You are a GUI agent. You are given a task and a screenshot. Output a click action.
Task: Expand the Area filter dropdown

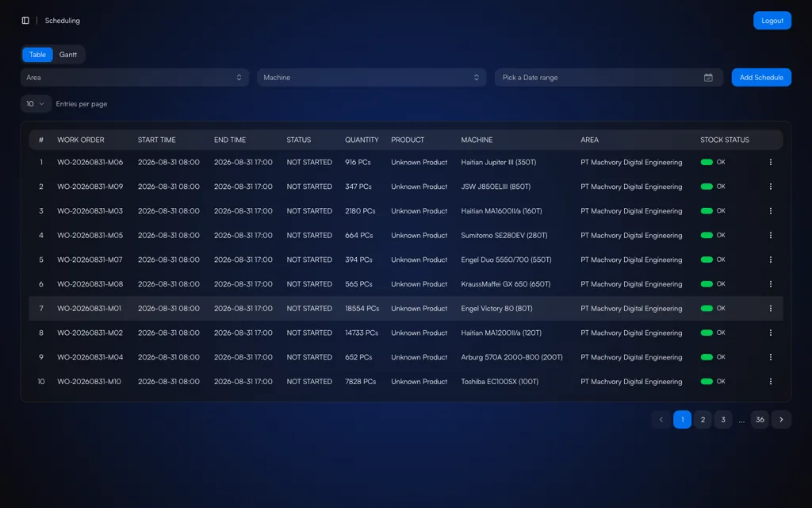pyautogui.click(x=135, y=77)
